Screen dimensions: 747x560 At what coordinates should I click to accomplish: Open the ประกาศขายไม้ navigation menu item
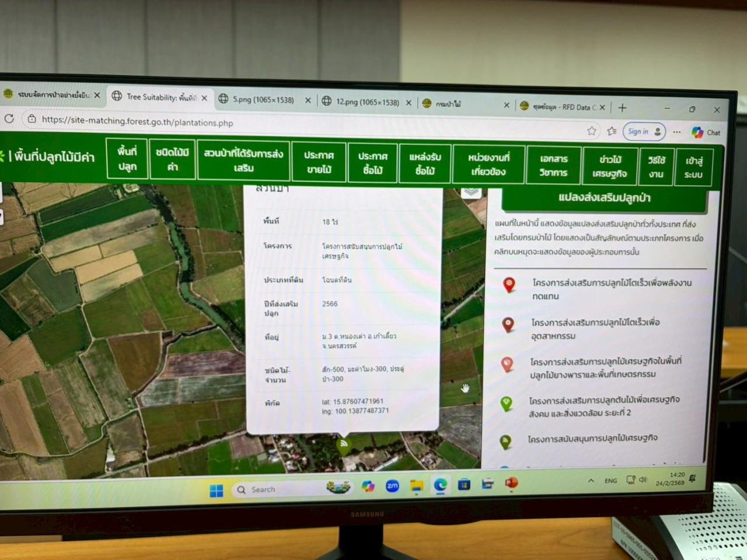(x=319, y=162)
